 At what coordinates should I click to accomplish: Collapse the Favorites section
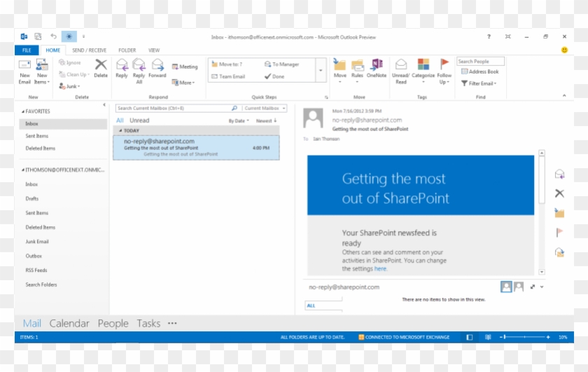click(x=23, y=111)
